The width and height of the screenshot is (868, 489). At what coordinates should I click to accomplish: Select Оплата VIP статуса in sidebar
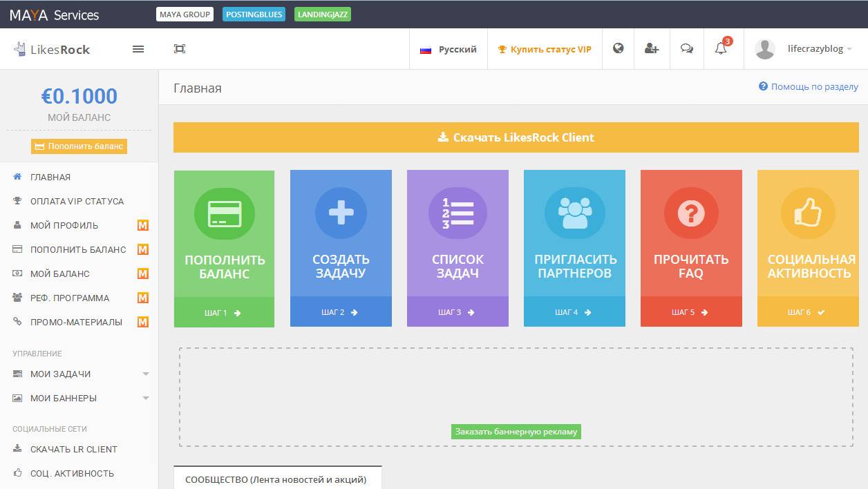pyautogui.click(x=77, y=201)
